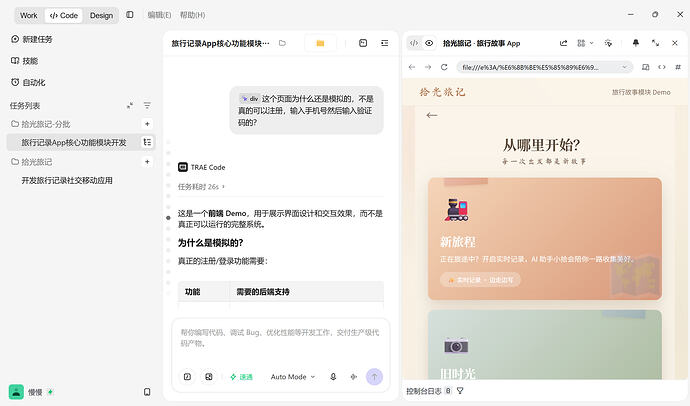Select task 开发旅行记录社交移动应用
Image resolution: width=690 pixels, height=406 pixels.
tap(67, 180)
